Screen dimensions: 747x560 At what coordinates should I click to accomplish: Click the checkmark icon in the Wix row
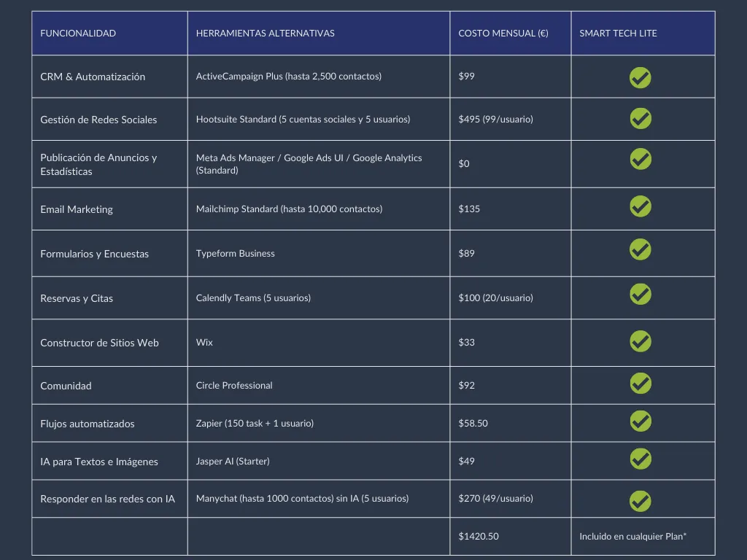coord(640,341)
